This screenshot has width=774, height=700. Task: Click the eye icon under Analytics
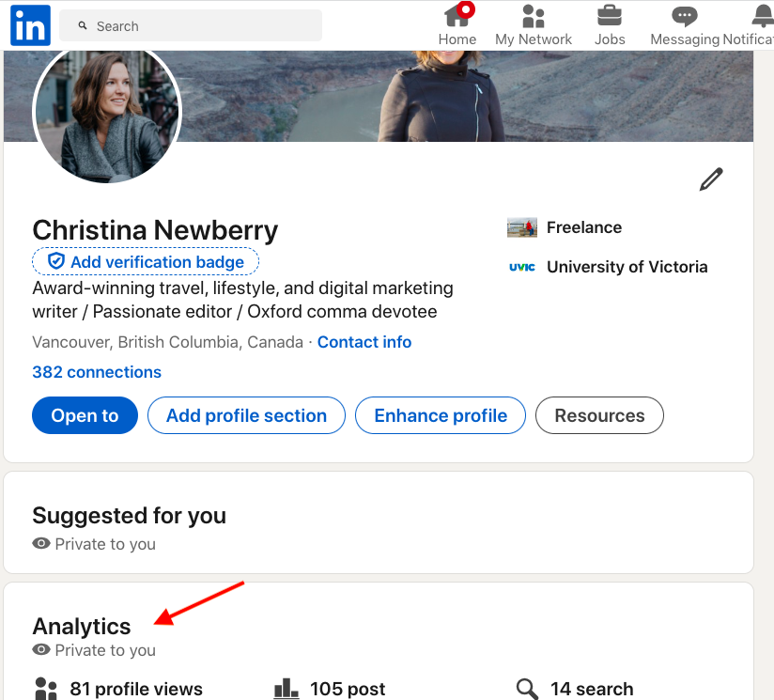point(40,650)
